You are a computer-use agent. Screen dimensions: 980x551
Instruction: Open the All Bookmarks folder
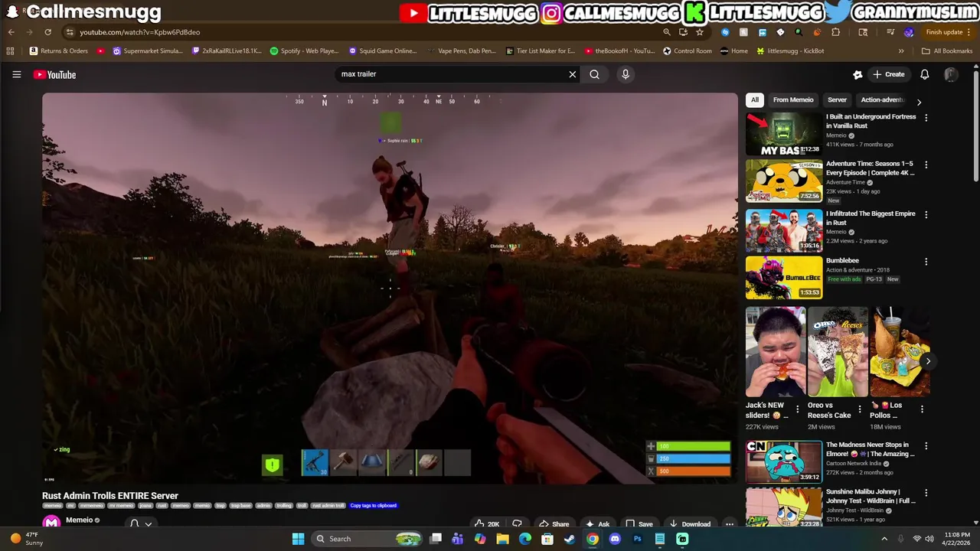[x=947, y=51]
